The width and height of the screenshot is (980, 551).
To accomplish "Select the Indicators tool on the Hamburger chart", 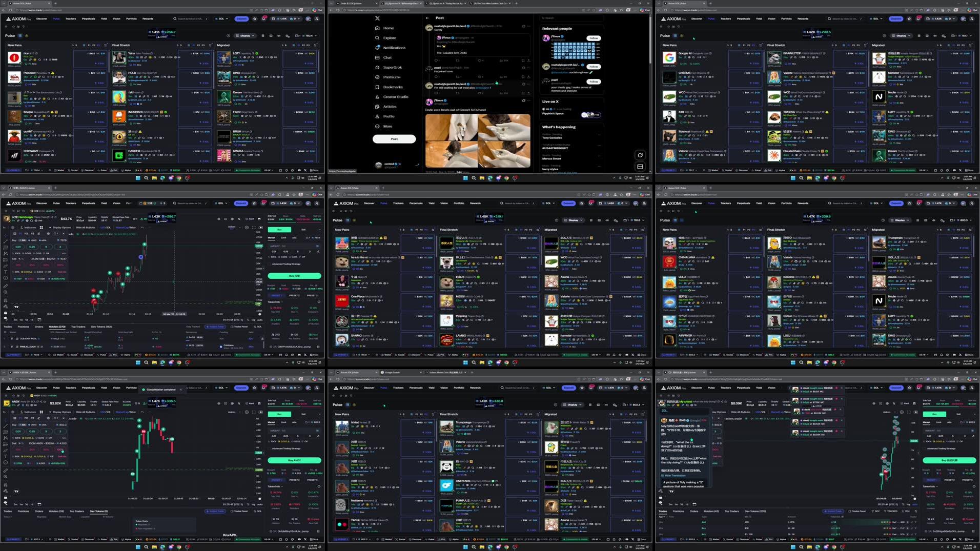I will [x=29, y=228].
